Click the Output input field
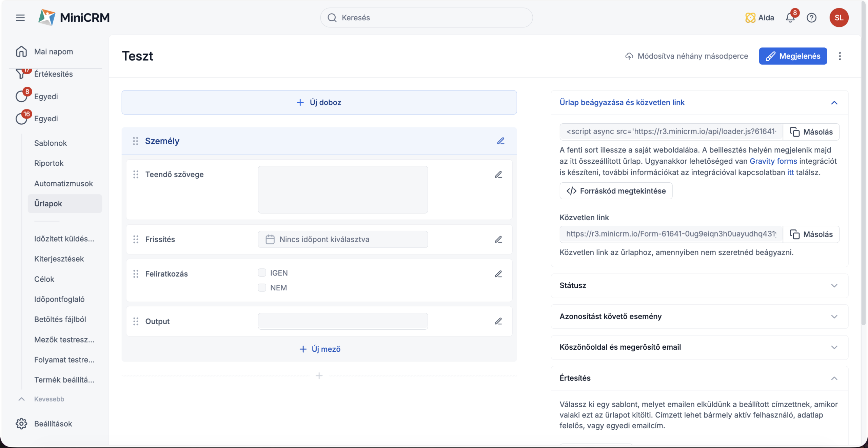Image resolution: width=868 pixels, height=448 pixels. pos(343,321)
